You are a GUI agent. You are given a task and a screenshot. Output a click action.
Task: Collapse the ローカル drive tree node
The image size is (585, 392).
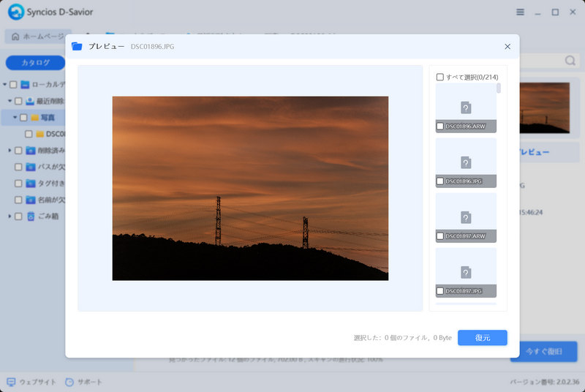coord(4,84)
